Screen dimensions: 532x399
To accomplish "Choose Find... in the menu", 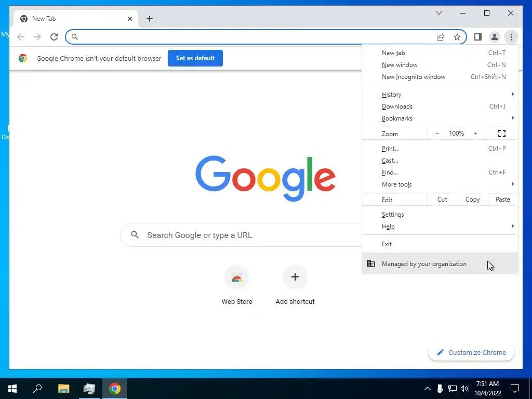I will coord(440,172).
